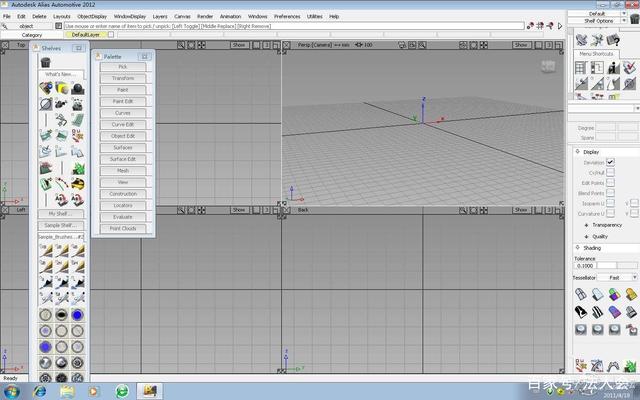Click the shelf trash can at the top right
The height and width of the screenshot is (400, 640).
coord(635,18)
